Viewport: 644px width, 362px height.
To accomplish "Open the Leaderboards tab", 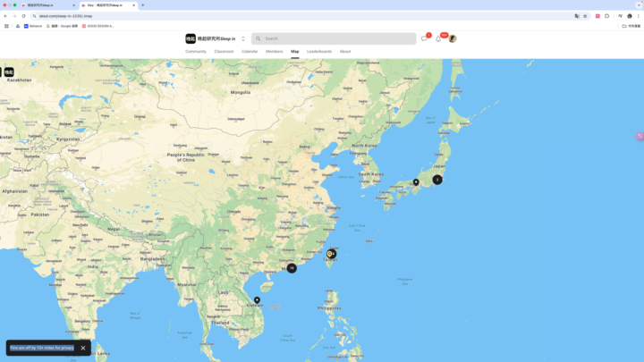I will click(319, 51).
